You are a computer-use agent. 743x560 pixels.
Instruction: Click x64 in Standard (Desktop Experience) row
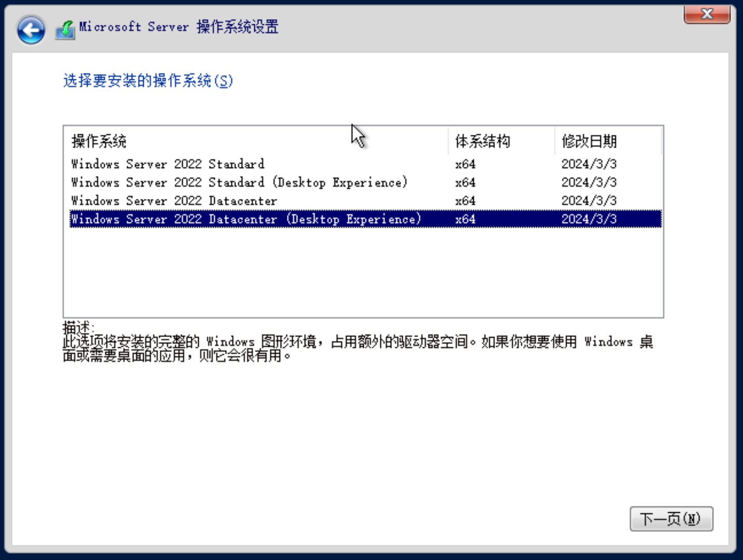pyautogui.click(x=465, y=183)
